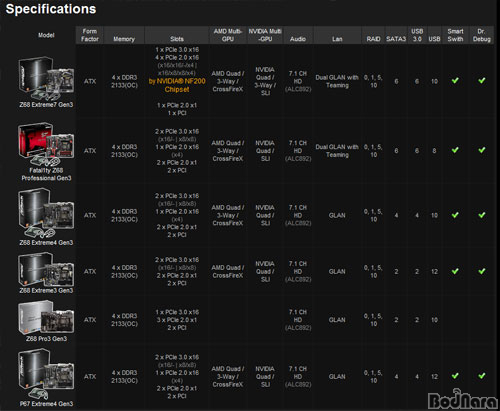Click the Slots cell of the Z68 Pro3 Gen3 row
The image size is (500, 411).
click(x=177, y=320)
